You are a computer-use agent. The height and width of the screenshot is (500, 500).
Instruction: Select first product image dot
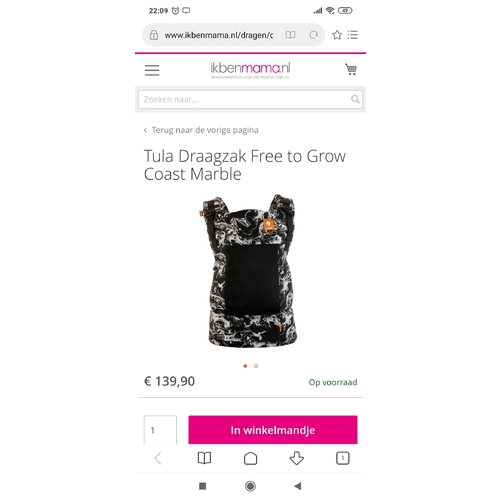[x=245, y=366]
